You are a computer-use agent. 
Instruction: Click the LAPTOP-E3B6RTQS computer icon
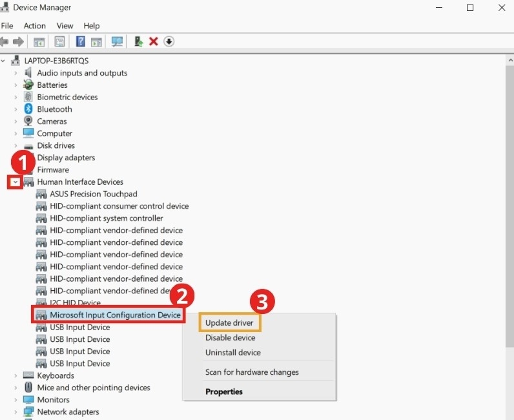(15, 60)
